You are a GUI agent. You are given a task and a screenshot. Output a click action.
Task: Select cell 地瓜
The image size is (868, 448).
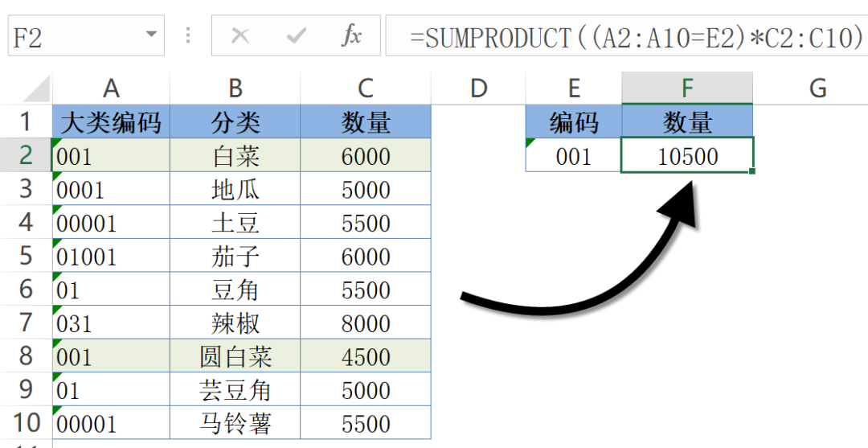pyautogui.click(x=235, y=189)
